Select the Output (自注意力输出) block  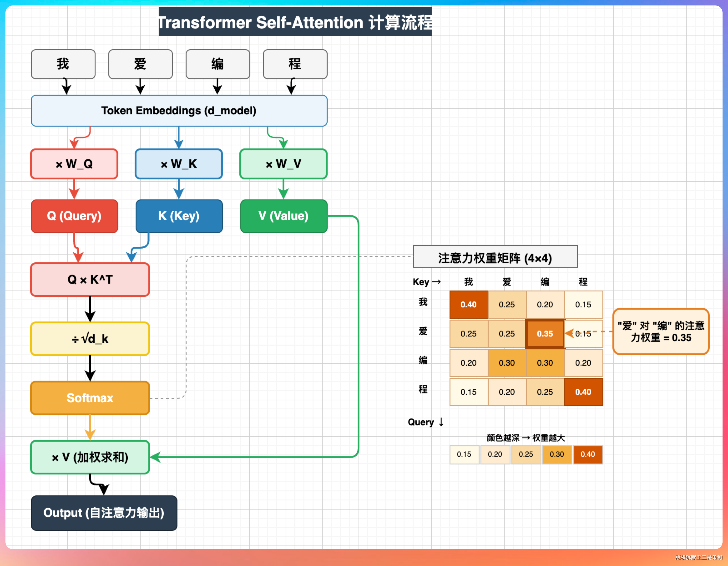[x=104, y=513]
